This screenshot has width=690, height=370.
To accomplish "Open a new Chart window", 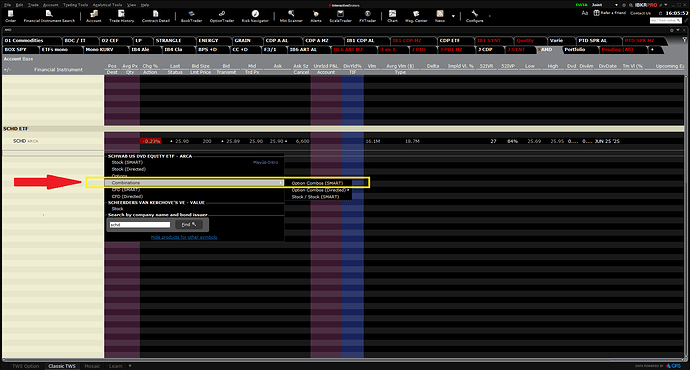I will [x=392, y=16].
